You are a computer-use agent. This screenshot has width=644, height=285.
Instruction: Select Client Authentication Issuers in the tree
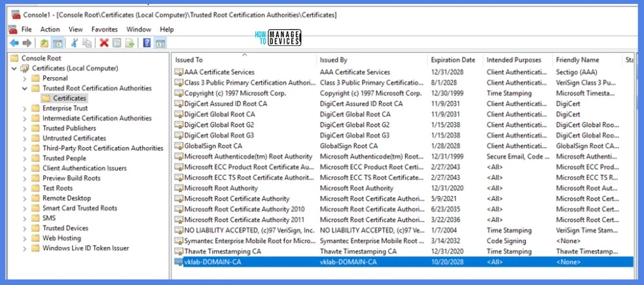tap(84, 168)
